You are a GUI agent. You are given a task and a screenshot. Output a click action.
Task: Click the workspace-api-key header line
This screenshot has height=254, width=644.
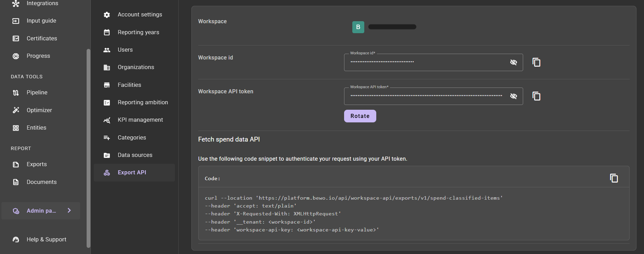(292, 230)
